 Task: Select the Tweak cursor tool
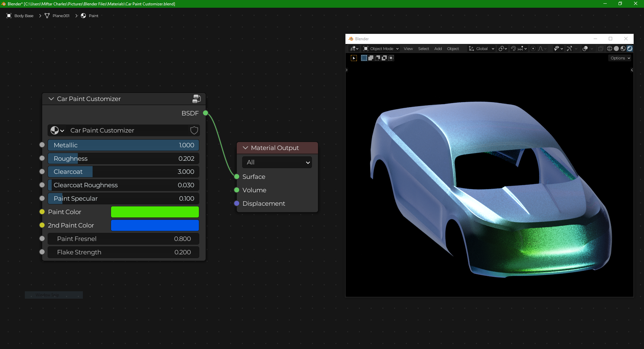pyautogui.click(x=355, y=58)
